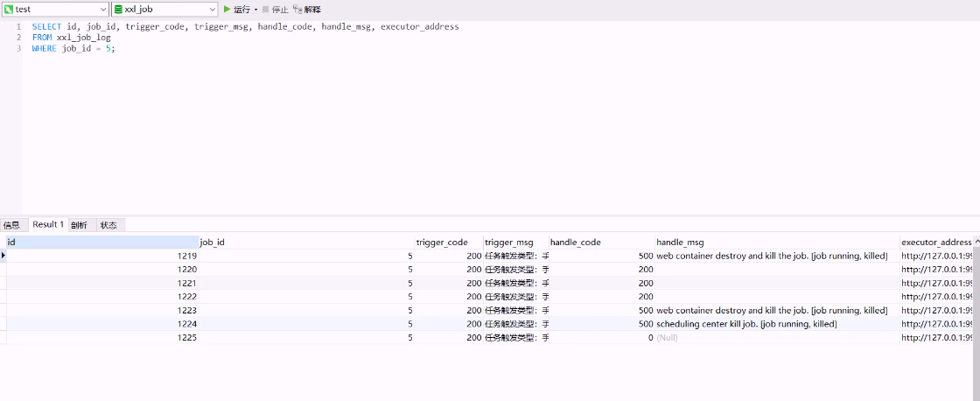Open the 'test' connection dropdown
Screen dimensions: 980x401
tap(102, 10)
